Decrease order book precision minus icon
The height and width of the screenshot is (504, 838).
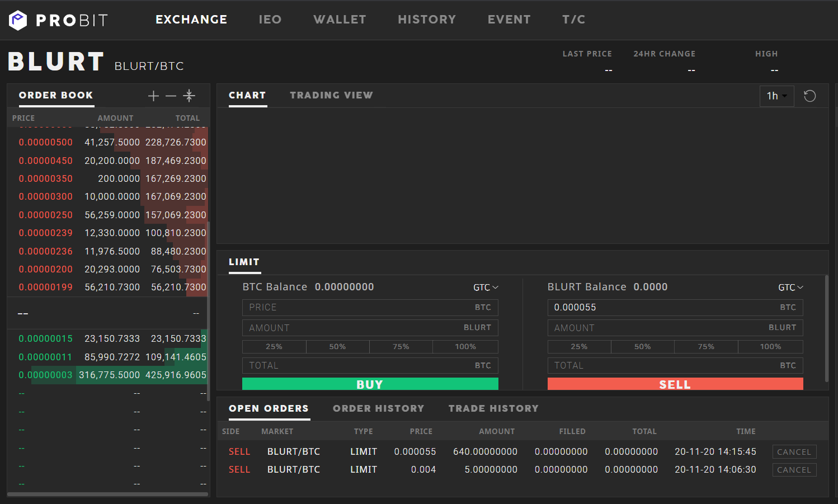(171, 96)
